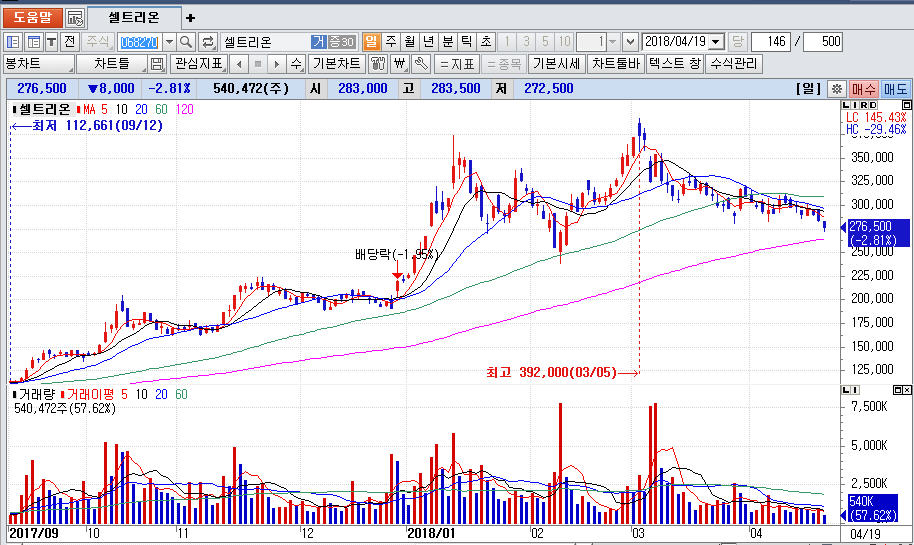The image size is (914, 545).
Task: Switch to 주 (weekly) period
Action: (x=390, y=42)
